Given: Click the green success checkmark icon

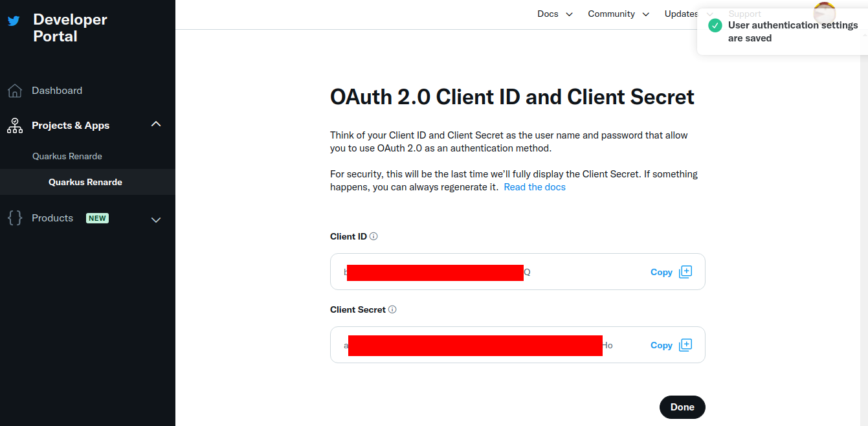Looking at the screenshot, I should [715, 25].
